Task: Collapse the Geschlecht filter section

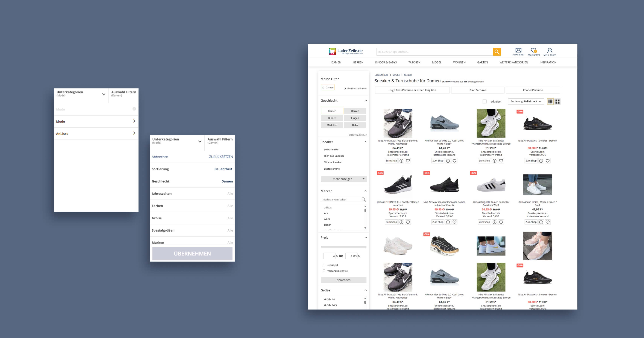Action: tap(365, 101)
